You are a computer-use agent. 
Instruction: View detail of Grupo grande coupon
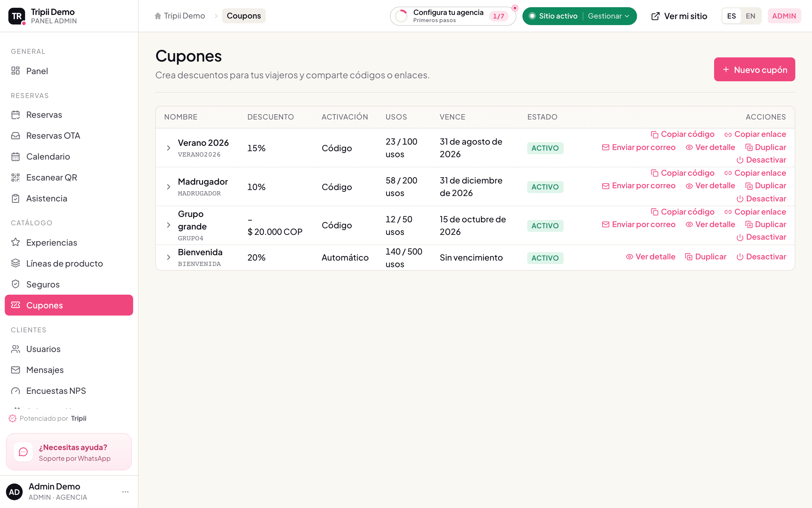pos(710,224)
